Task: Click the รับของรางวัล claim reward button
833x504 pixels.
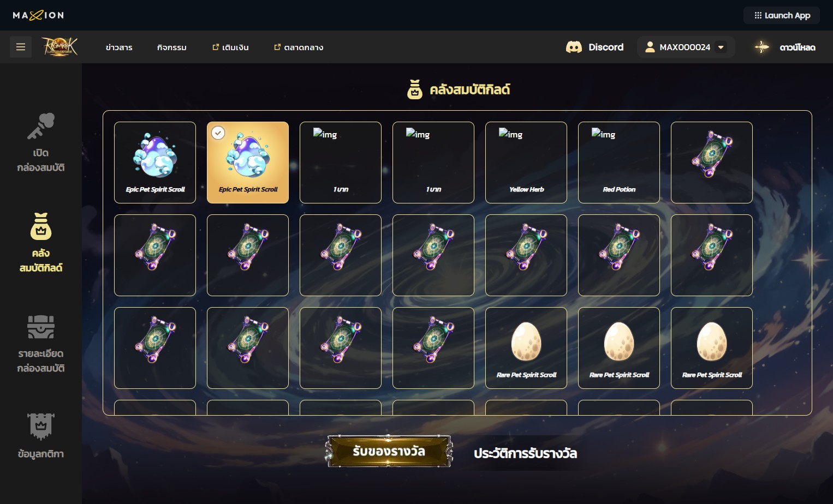Action: point(389,451)
